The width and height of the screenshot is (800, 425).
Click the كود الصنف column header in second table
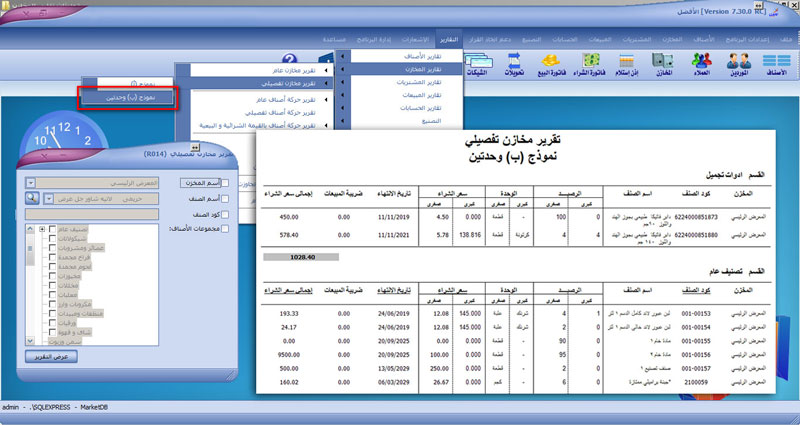(x=696, y=290)
